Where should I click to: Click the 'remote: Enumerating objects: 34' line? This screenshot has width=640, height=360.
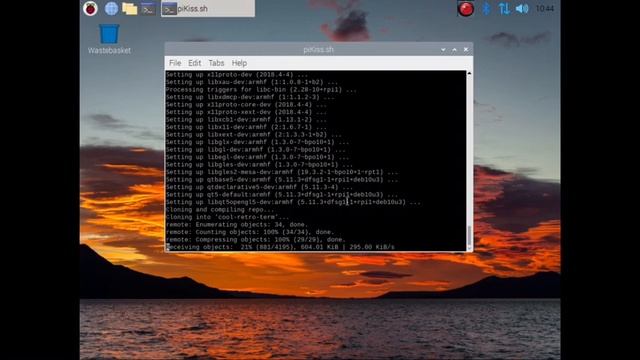coord(236,224)
